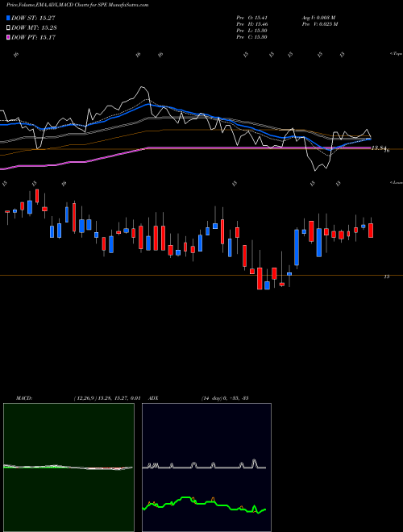The width and height of the screenshot is (403, 532).
Task: Click the white DOW MT legend swatch
Action: coord(8,27)
